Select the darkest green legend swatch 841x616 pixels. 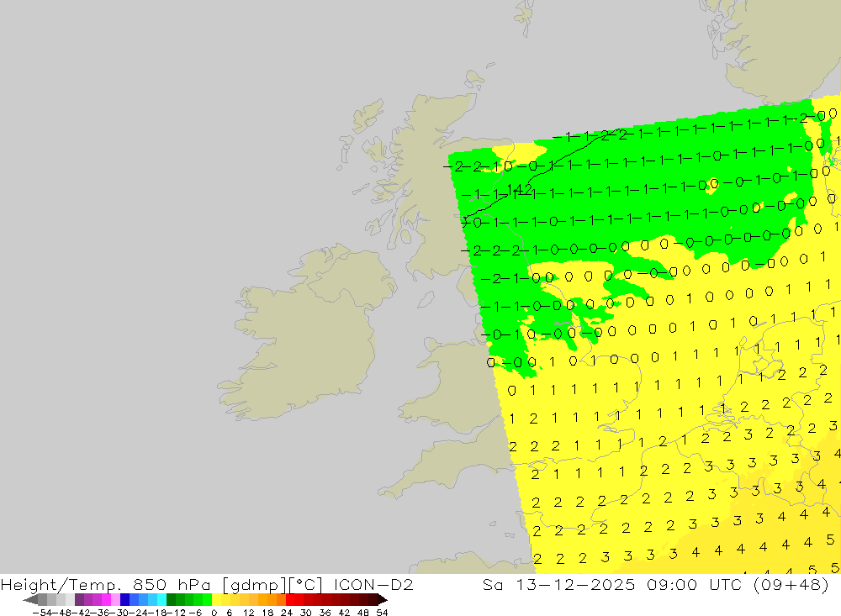pos(171,600)
